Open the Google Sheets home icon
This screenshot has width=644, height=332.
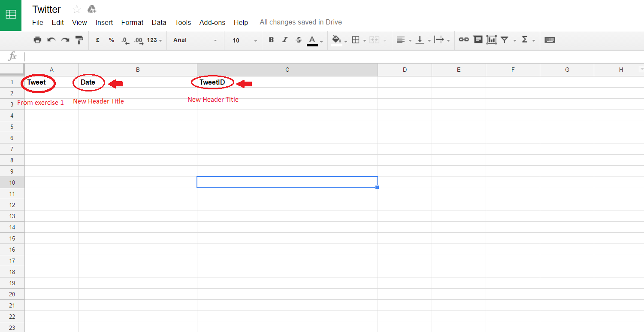pos(11,15)
